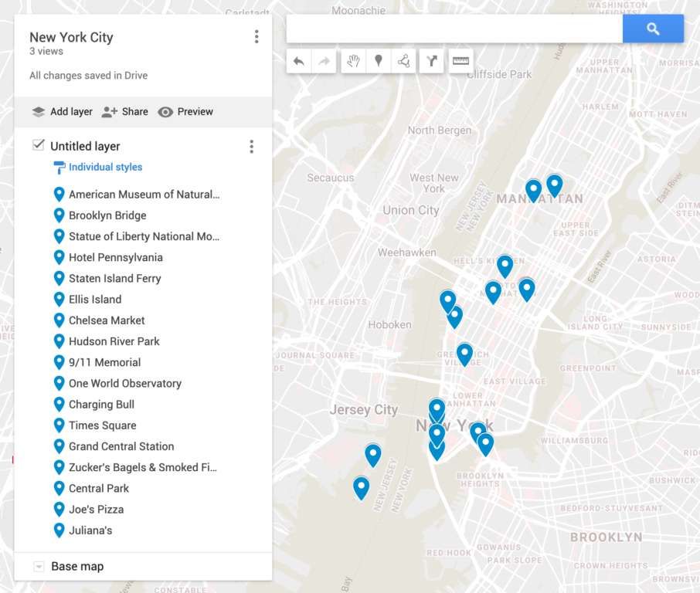700x593 pixels.
Task: Select Central Park in the list
Action: (99, 488)
